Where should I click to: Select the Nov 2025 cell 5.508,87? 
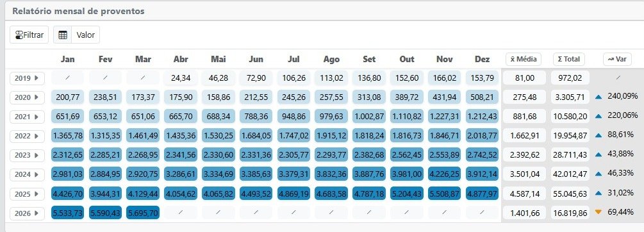click(445, 194)
